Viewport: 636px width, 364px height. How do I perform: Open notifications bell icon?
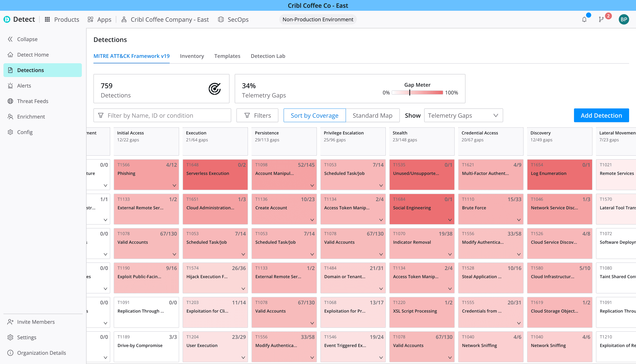pyautogui.click(x=584, y=19)
